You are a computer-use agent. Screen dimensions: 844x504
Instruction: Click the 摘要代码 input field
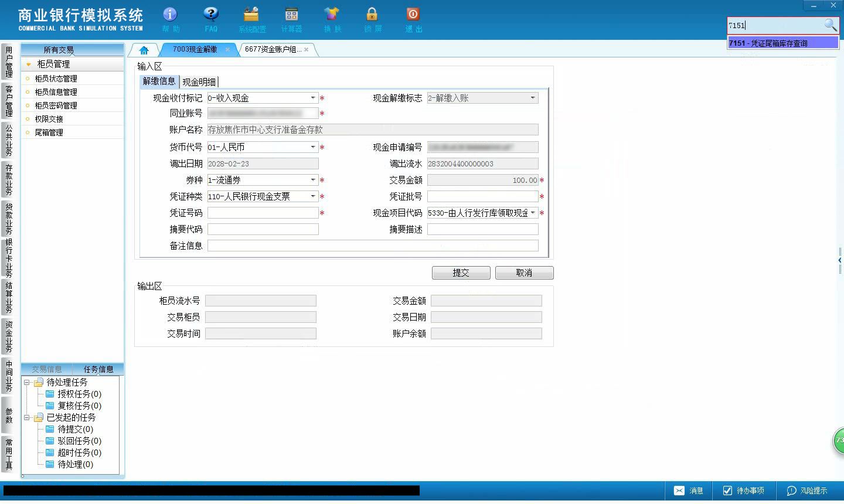[263, 229]
